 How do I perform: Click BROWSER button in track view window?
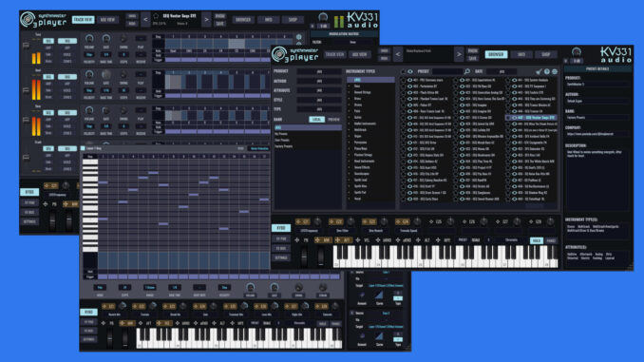coord(243,19)
